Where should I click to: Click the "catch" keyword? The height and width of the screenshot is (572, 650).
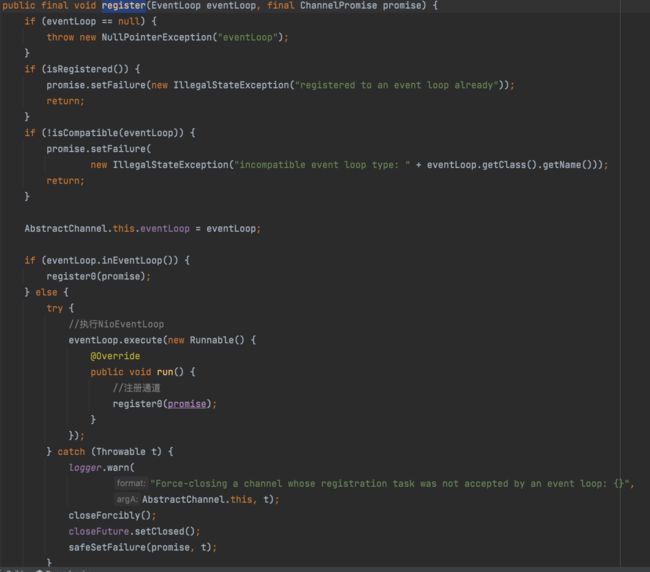pyautogui.click(x=71, y=452)
